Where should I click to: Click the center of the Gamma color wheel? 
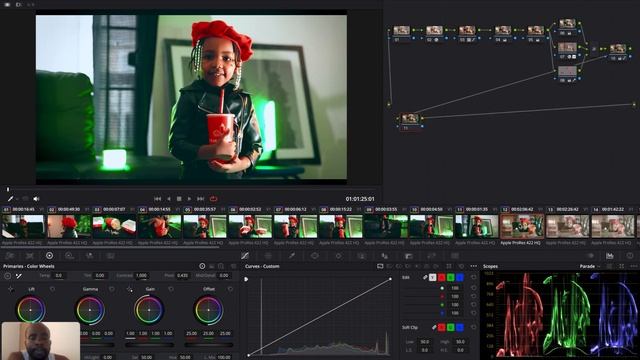90,310
